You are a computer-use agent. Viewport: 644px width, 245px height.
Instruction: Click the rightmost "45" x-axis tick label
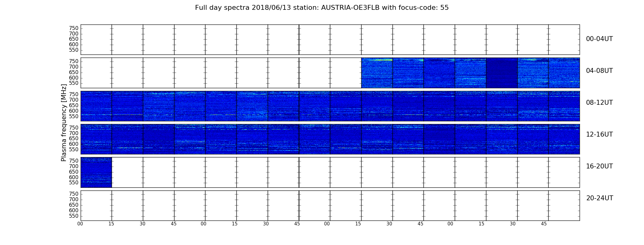point(544,224)
